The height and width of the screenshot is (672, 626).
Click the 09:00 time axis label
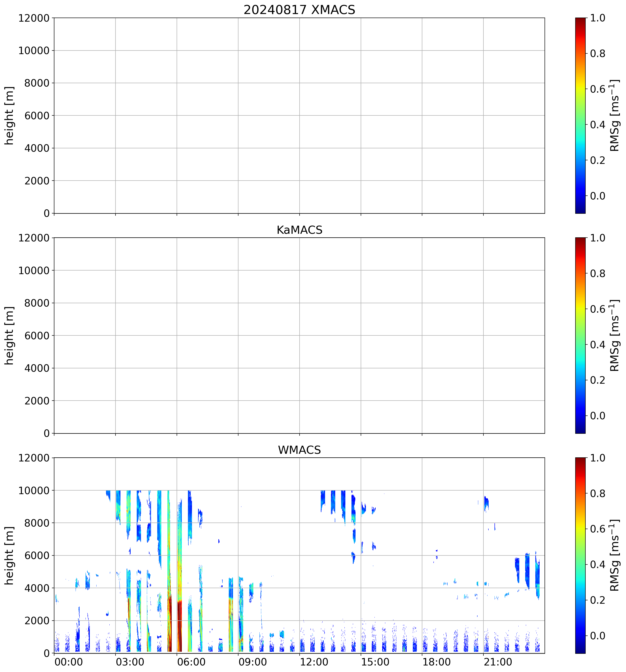tap(253, 662)
